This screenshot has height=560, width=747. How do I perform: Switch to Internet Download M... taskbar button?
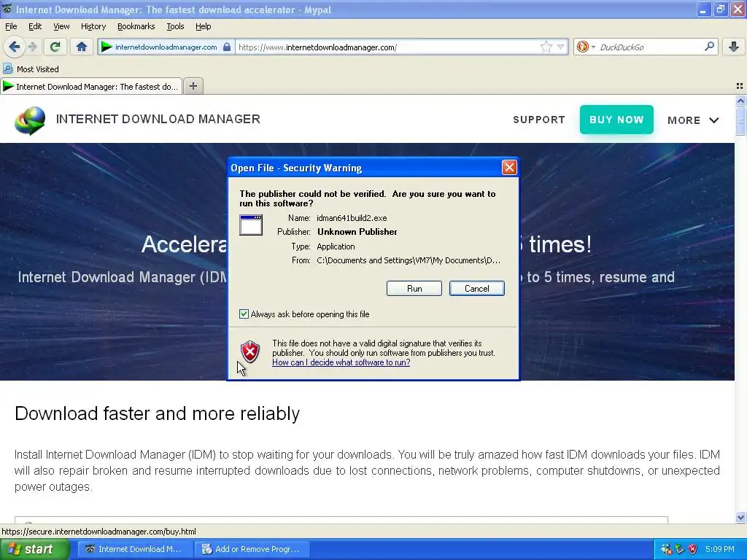pos(135,549)
